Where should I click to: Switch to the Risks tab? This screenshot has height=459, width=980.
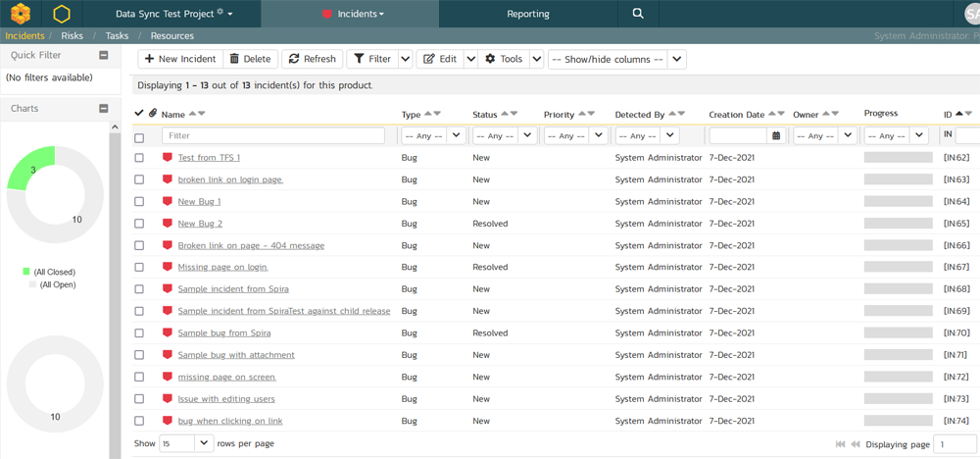click(73, 36)
